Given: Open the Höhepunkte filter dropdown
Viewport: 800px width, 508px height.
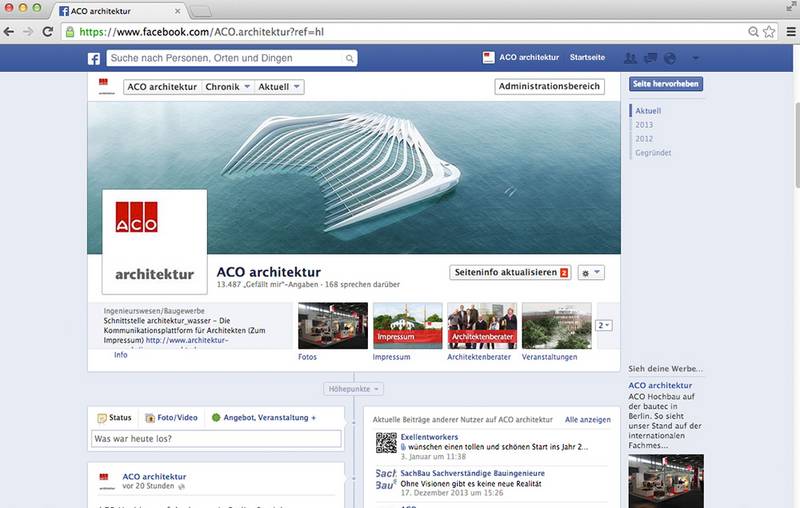Looking at the screenshot, I should point(353,389).
